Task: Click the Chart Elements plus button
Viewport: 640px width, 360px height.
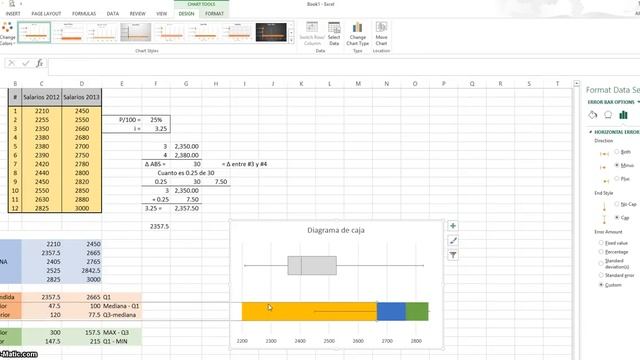Action: point(453,226)
